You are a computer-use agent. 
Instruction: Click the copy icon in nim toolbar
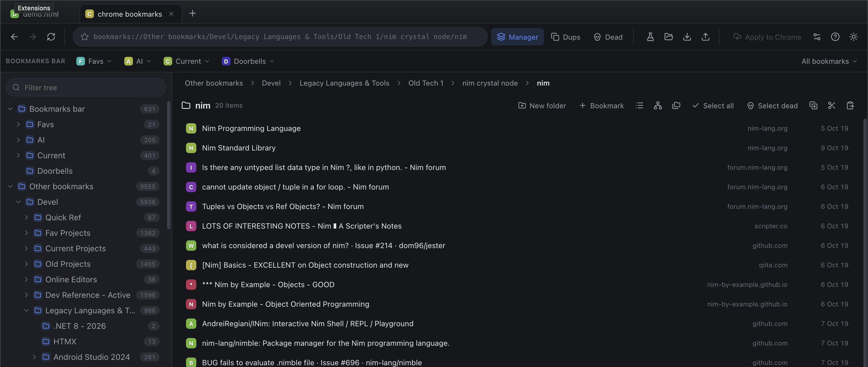(813, 105)
